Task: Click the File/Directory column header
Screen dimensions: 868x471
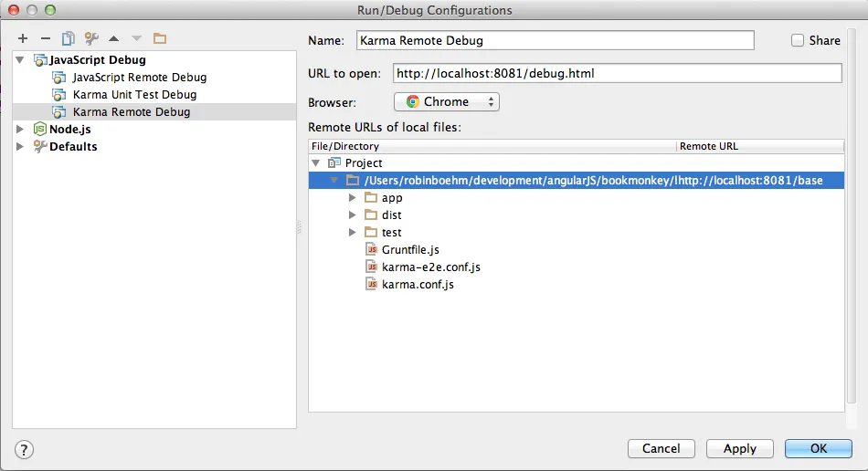Action: tap(492, 146)
